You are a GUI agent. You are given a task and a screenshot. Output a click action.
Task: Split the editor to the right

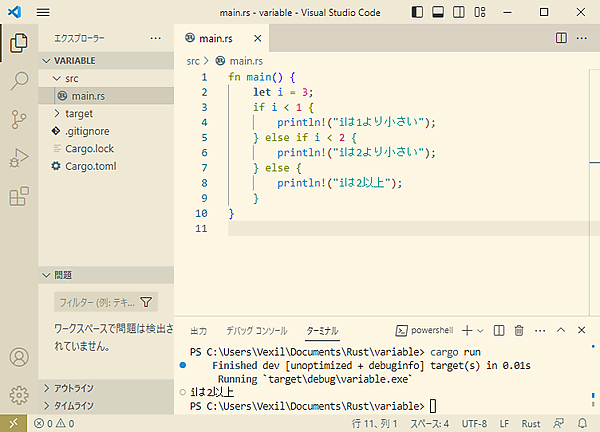561,38
